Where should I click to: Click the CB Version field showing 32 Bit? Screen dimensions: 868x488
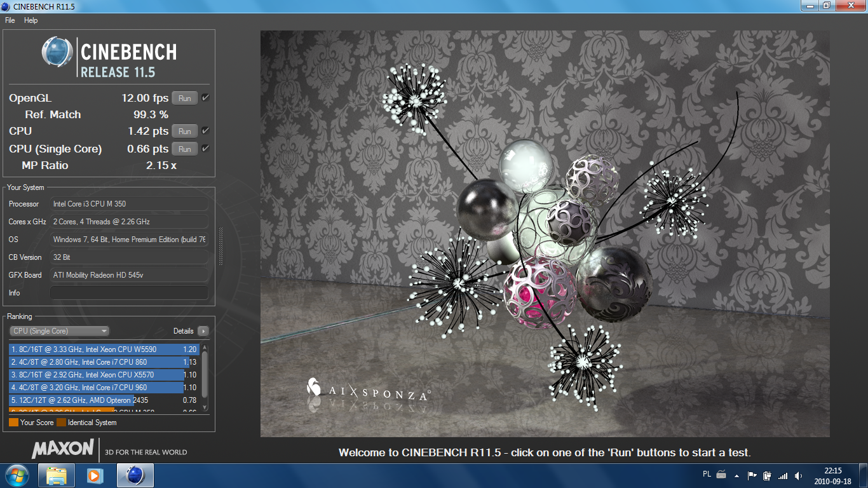coord(129,257)
